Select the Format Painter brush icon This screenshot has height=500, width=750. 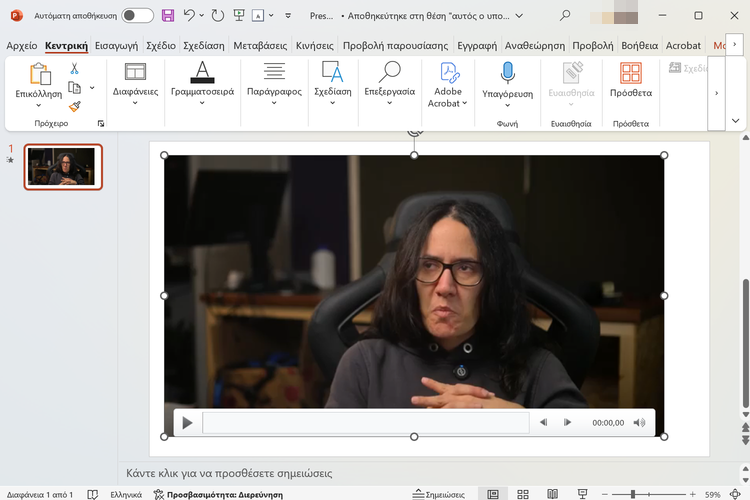click(75, 106)
